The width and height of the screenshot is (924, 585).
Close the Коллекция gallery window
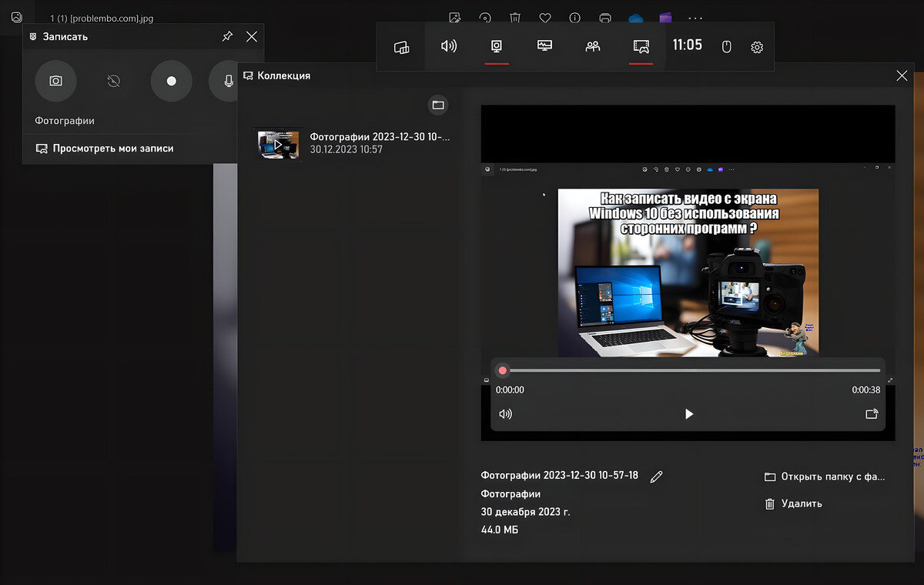[x=902, y=75]
